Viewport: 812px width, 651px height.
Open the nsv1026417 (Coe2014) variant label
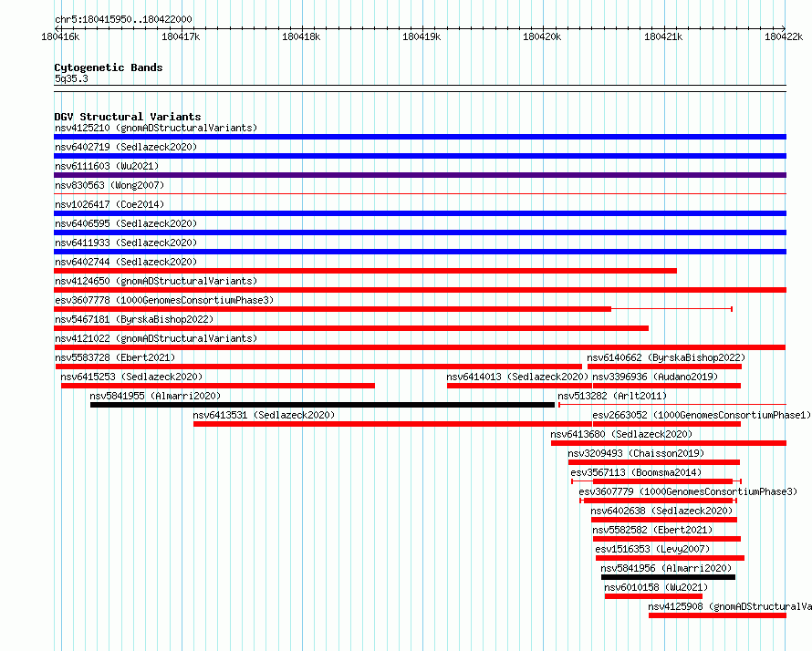pos(109,204)
